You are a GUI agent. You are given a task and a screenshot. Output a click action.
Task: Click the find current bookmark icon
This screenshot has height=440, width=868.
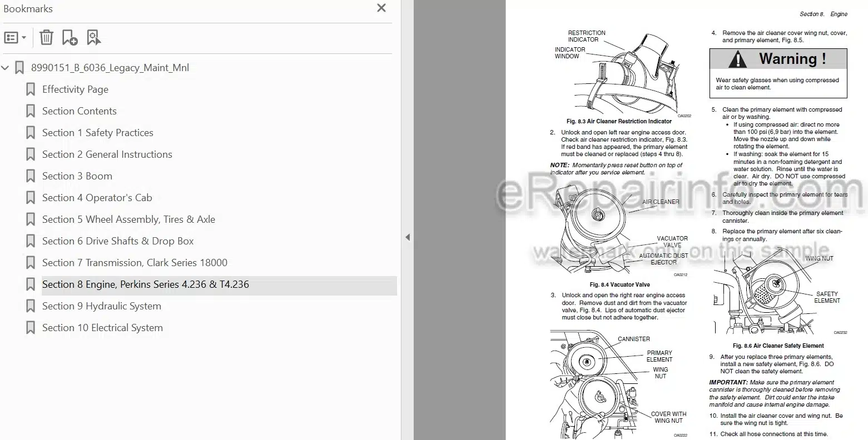coord(93,38)
